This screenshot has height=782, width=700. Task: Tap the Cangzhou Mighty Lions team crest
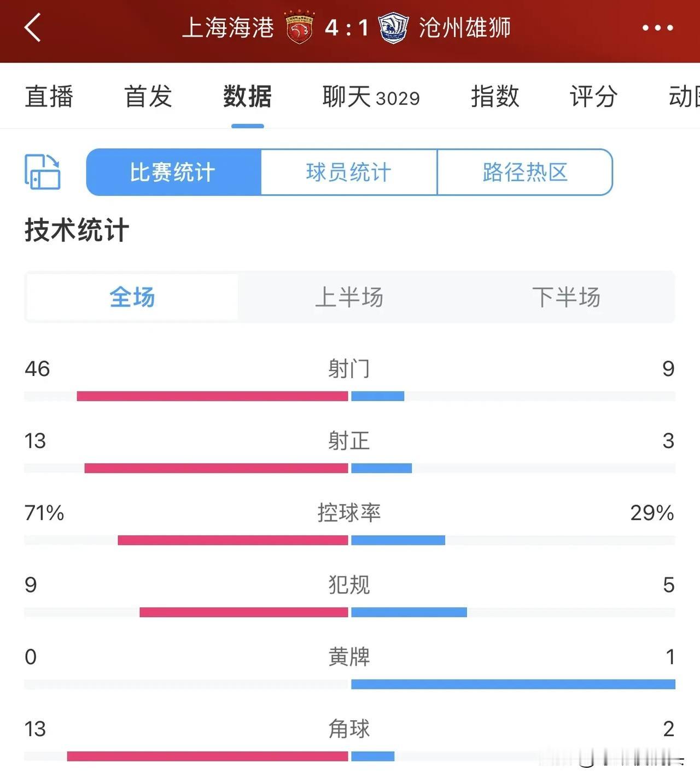[394, 28]
